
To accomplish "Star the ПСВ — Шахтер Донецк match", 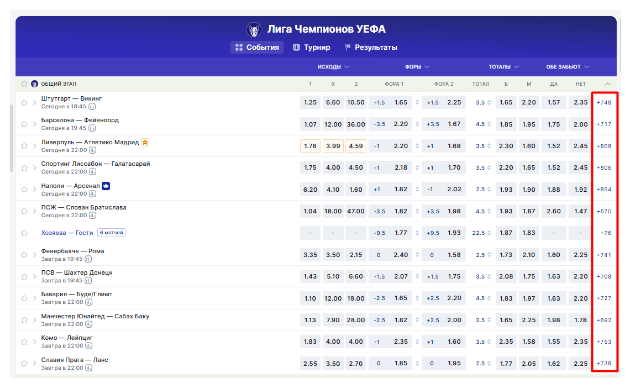I will (24, 277).
